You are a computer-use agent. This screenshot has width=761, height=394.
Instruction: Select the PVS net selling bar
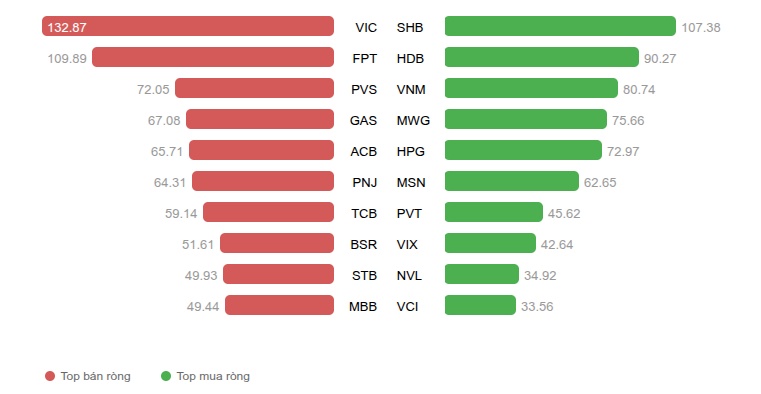254,88
